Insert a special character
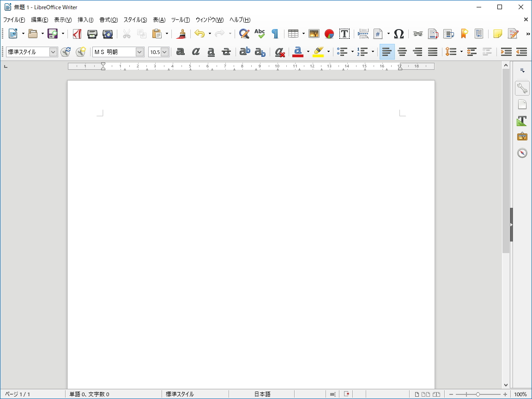 pyautogui.click(x=399, y=33)
